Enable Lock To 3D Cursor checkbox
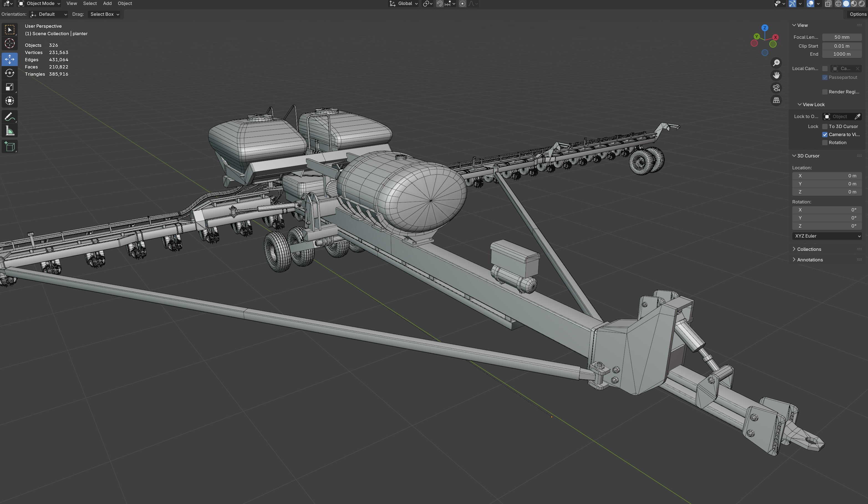 coord(824,126)
